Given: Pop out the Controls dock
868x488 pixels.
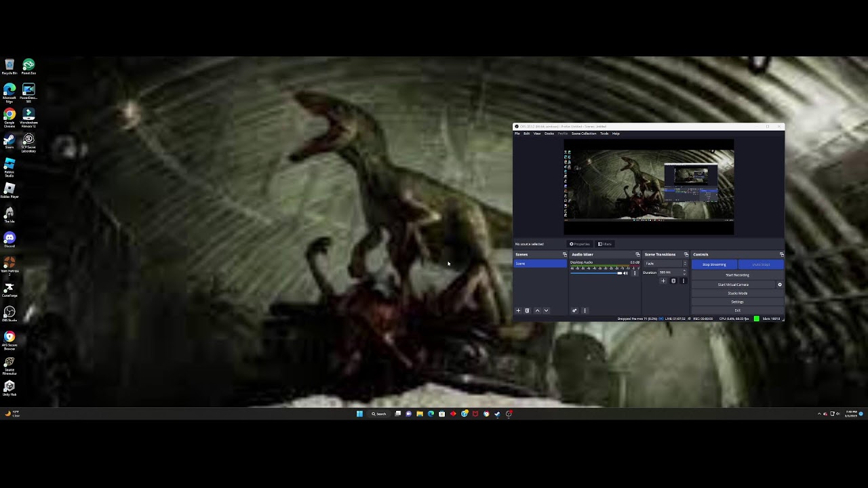Looking at the screenshot, I should pos(782,254).
